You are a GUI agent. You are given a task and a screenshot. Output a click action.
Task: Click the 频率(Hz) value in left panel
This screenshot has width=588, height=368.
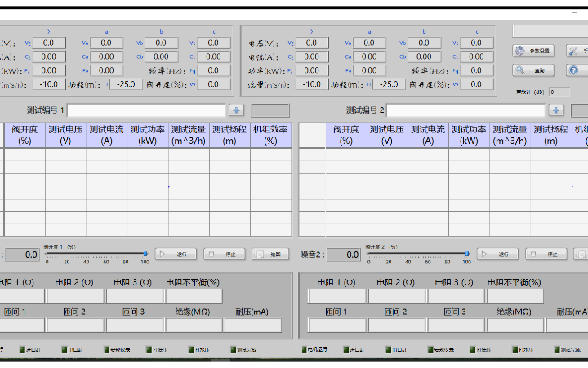[214, 70]
